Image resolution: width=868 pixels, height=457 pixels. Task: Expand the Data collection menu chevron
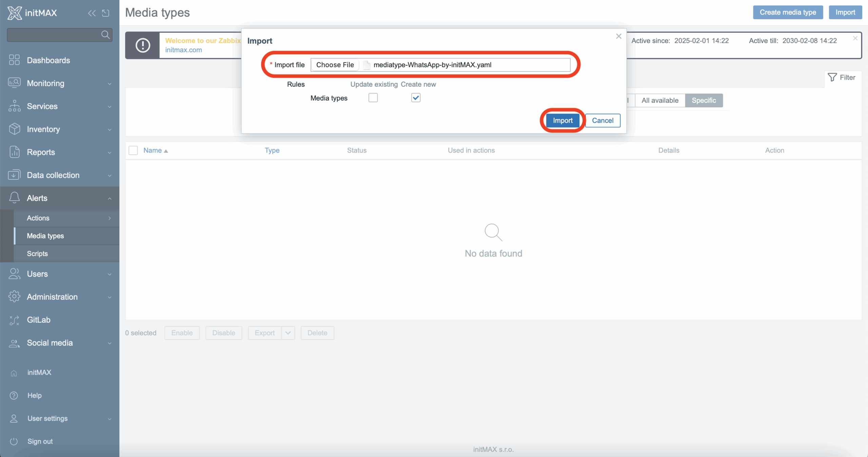110,175
